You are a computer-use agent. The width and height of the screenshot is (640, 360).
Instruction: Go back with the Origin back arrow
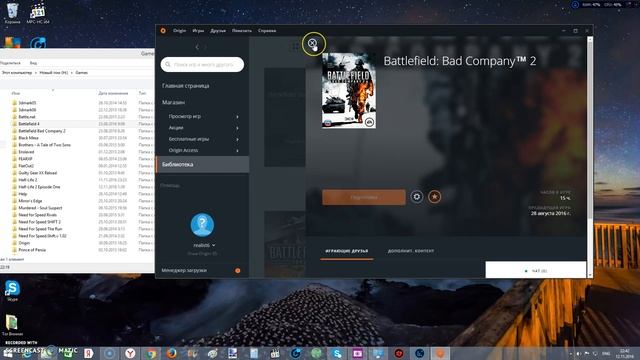click(x=197, y=47)
